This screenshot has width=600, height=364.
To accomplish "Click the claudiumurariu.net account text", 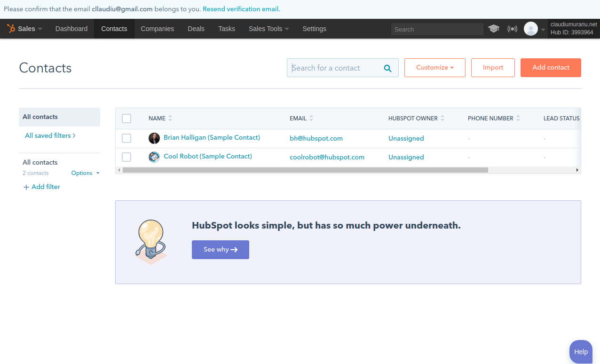I will (574, 24).
